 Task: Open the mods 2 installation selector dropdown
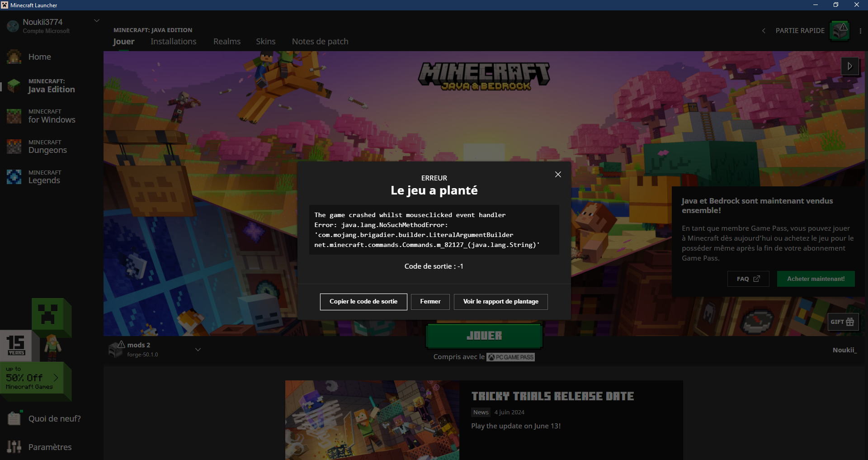tap(198, 350)
